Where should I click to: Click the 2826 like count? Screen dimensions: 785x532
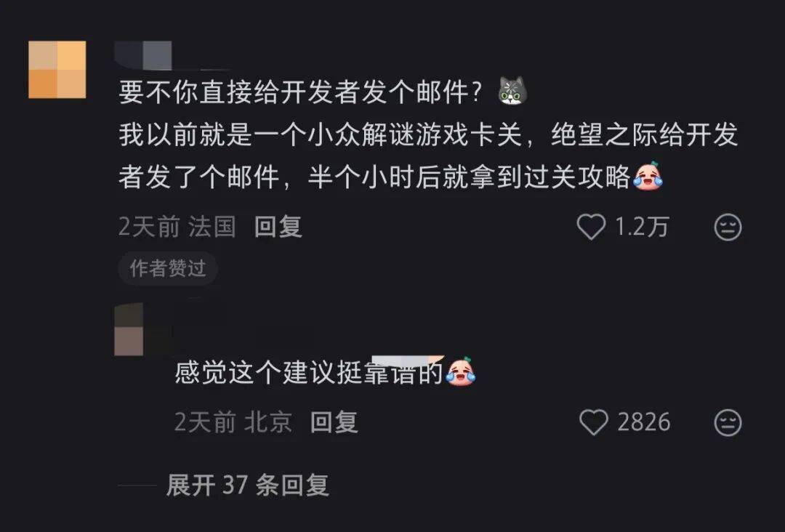644,422
